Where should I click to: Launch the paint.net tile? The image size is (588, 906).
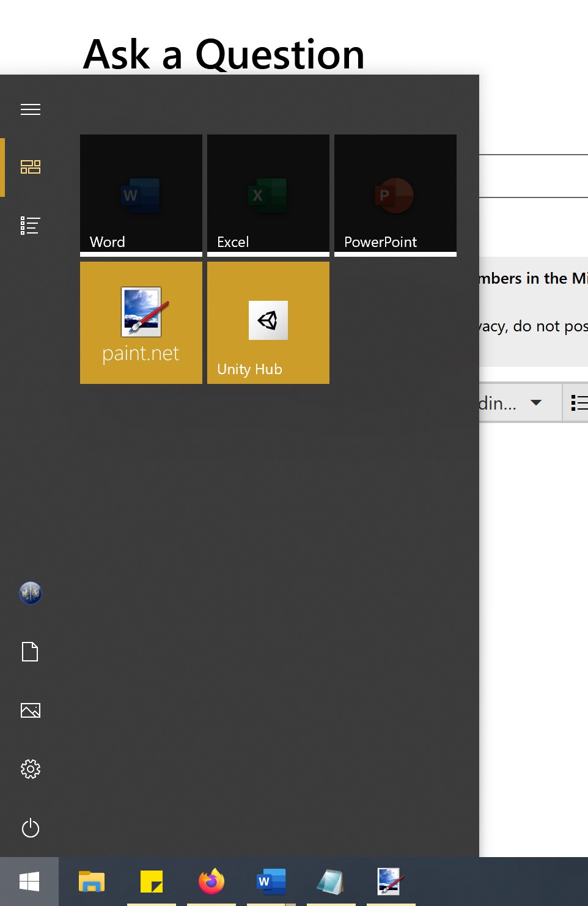(x=141, y=323)
